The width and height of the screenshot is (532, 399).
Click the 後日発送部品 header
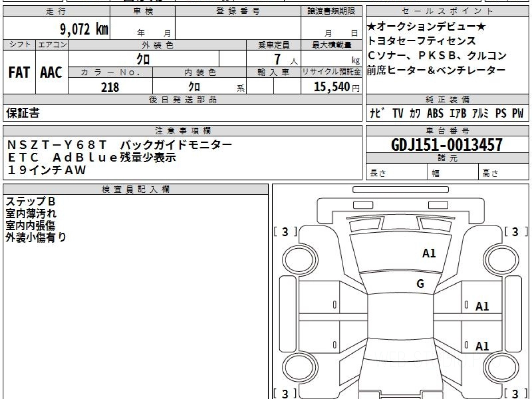(x=183, y=100)
